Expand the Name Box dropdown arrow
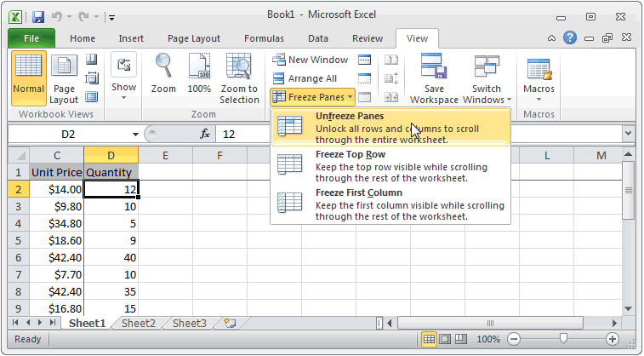The height and width of the screenshot is (356, 644). tap(135, 135)
